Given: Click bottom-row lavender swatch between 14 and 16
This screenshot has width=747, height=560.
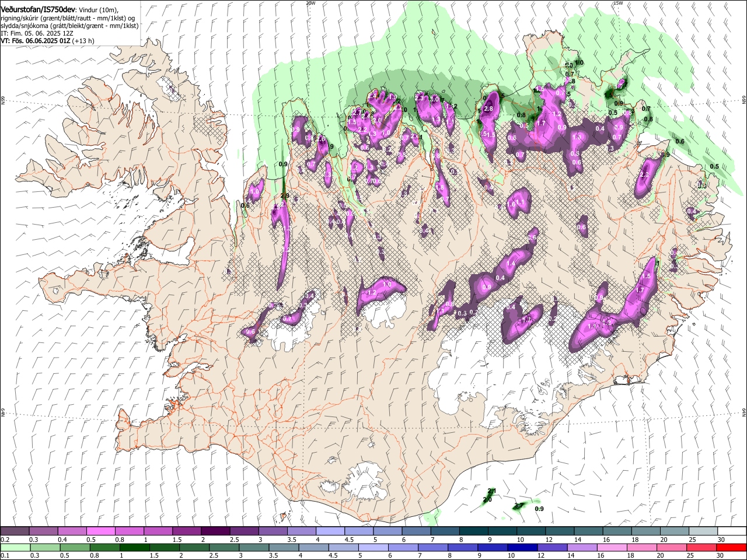Looking at the screenshot, I should [582, 548].
